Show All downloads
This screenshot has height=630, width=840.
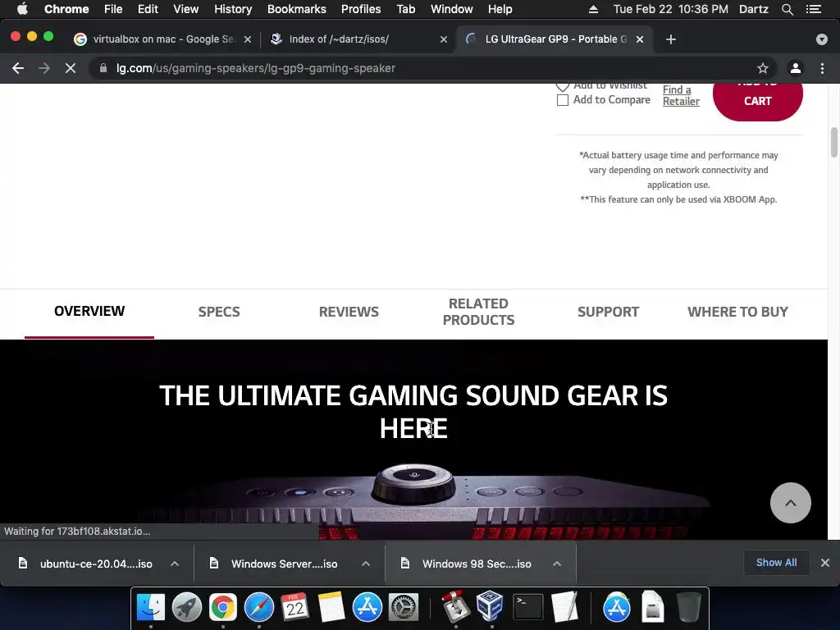pyautogui.click(x=776, y=563)
